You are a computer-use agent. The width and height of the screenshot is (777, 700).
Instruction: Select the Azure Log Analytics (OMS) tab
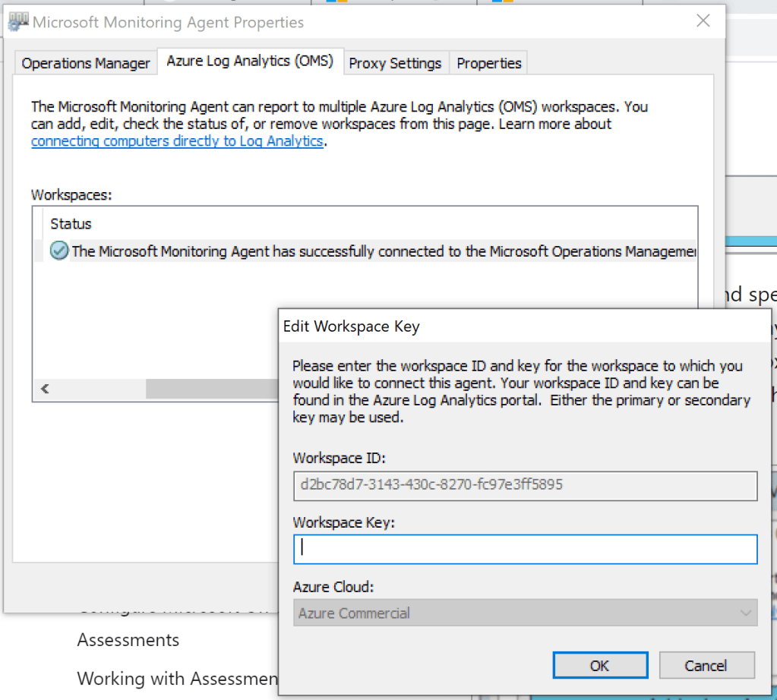click(x=250, y=61)
